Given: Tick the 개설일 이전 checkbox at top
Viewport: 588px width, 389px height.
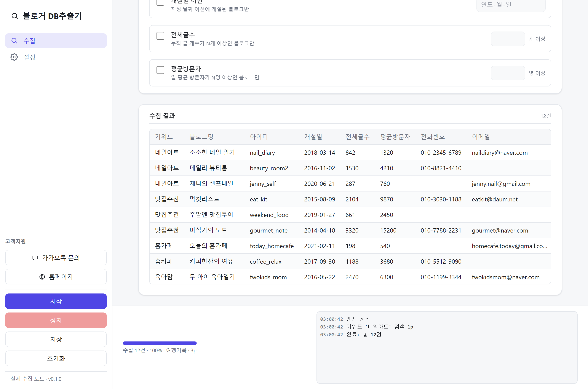Looking at the screenshot, I should coord(160,2).
